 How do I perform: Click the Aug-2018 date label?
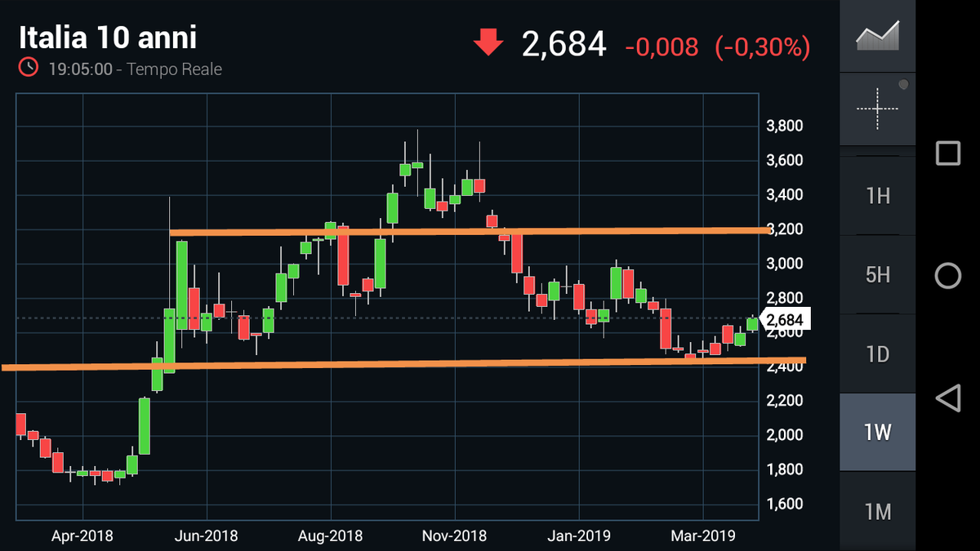point(331,535)
